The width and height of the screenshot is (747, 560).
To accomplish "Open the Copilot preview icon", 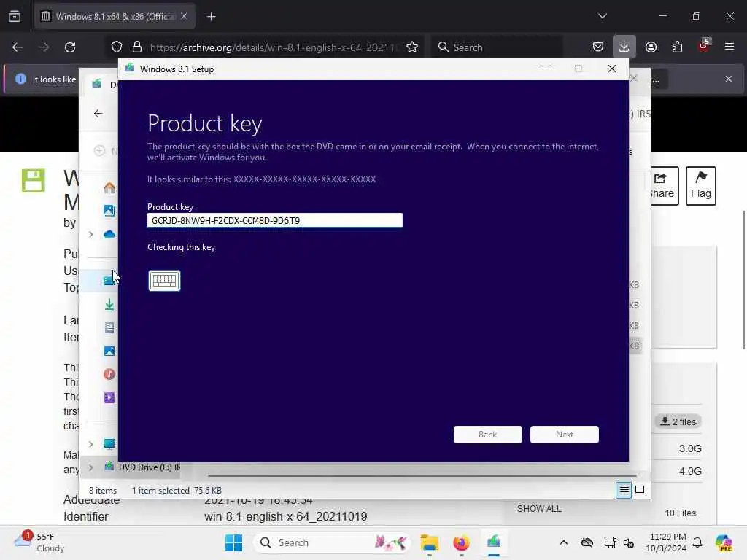I will click(x=723, y=542).
